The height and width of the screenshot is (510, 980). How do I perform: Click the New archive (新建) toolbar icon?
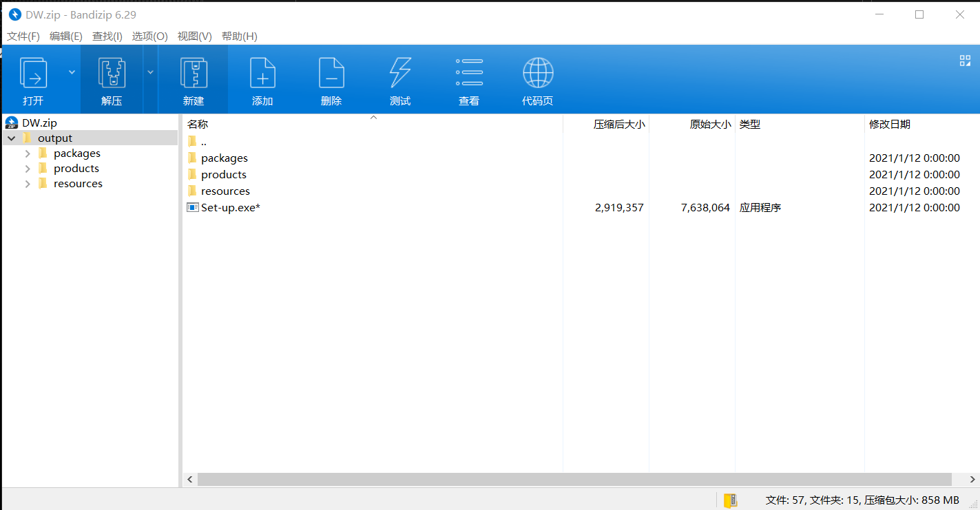click(194, 72)
